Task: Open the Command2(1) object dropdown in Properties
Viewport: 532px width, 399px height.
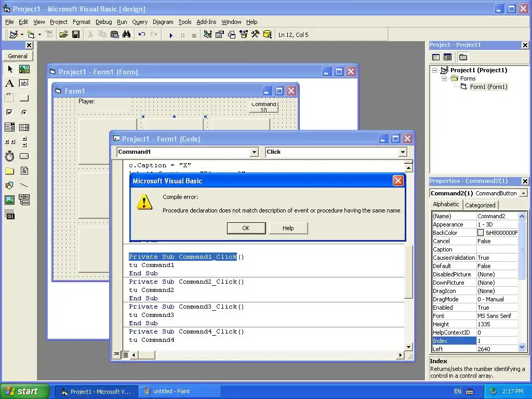Action: pos(524,193)
